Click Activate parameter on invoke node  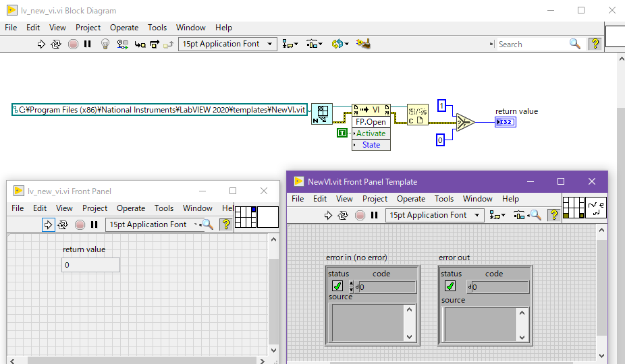click(371, 133)
